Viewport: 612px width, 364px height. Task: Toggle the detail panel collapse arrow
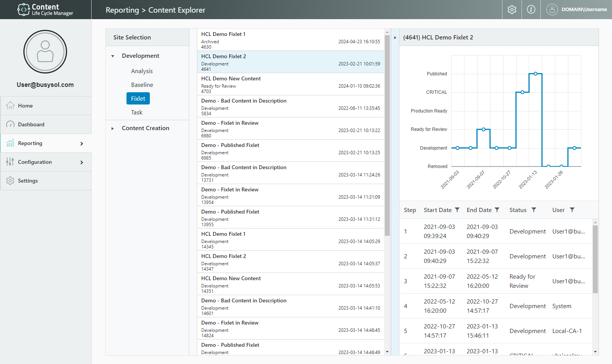(395, 38)
